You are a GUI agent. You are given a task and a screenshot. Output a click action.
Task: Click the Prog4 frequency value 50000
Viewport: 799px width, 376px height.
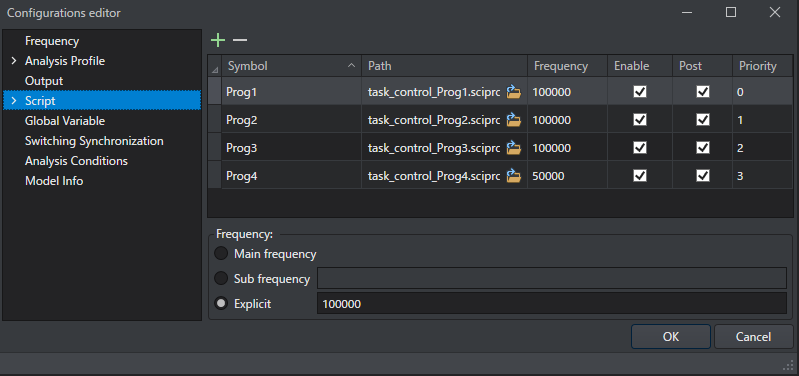(x=548, y=176)
